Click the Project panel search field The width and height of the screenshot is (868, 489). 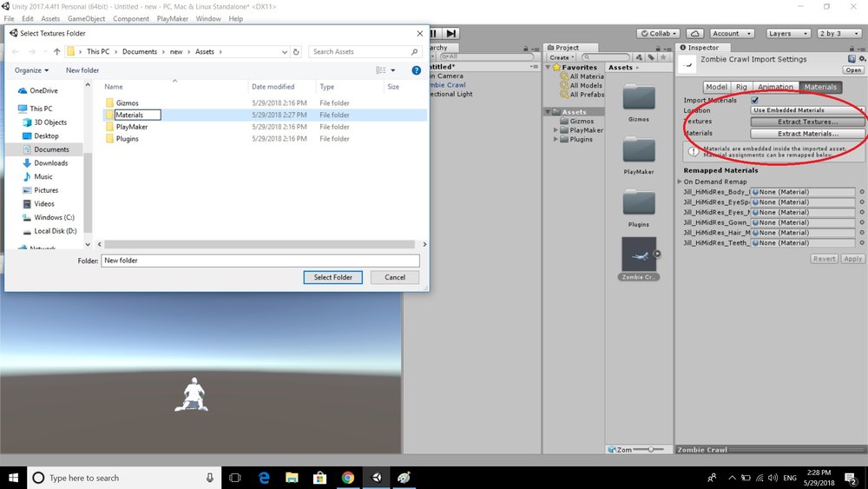coord(606,57)
